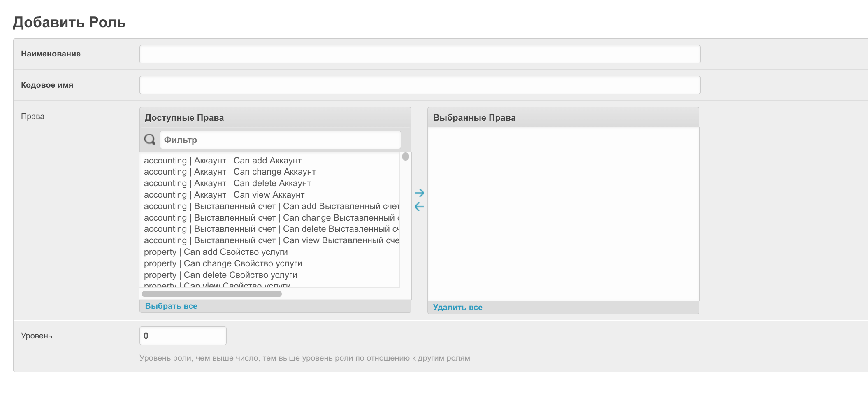Screen dimensions: 868x401
Task: Pick 'Can delete Выставленный счет' option
Action: click(269, 229)
